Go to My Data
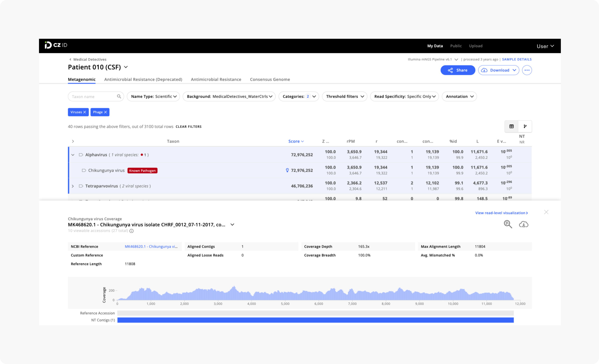Viewport: 599px width, 364px height. (x=435, y=46)
